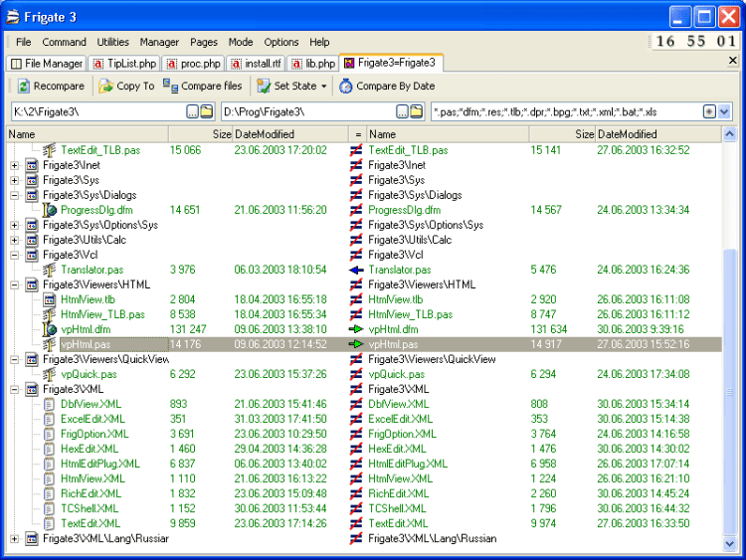The image size is (746, 560).
Task: Switch to the proc.php tab
Action: coord(194,64)
